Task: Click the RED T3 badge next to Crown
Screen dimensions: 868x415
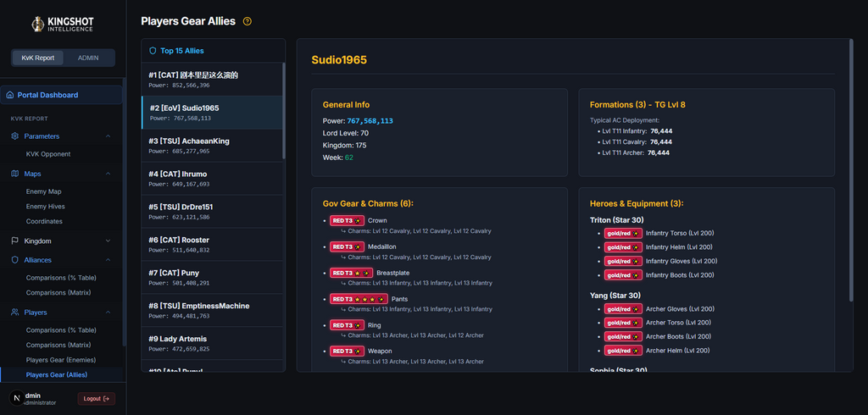Action: (347, 221)
